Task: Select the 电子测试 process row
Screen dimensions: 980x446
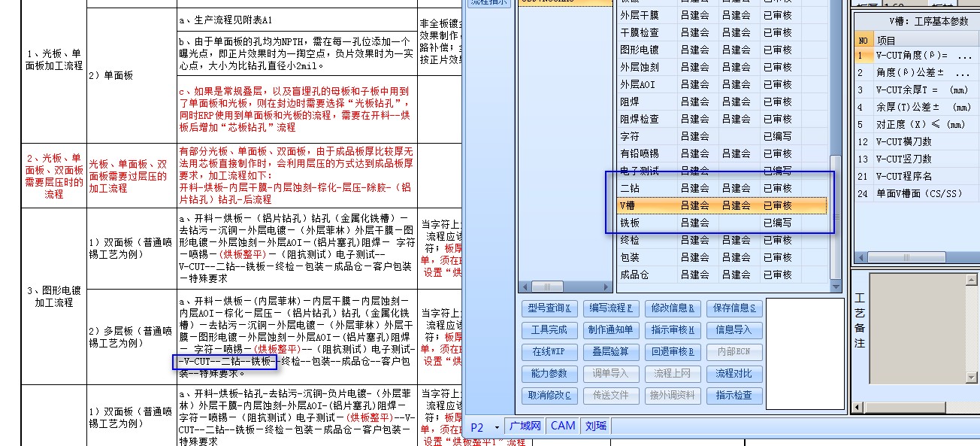Action: tap(722, 171)
